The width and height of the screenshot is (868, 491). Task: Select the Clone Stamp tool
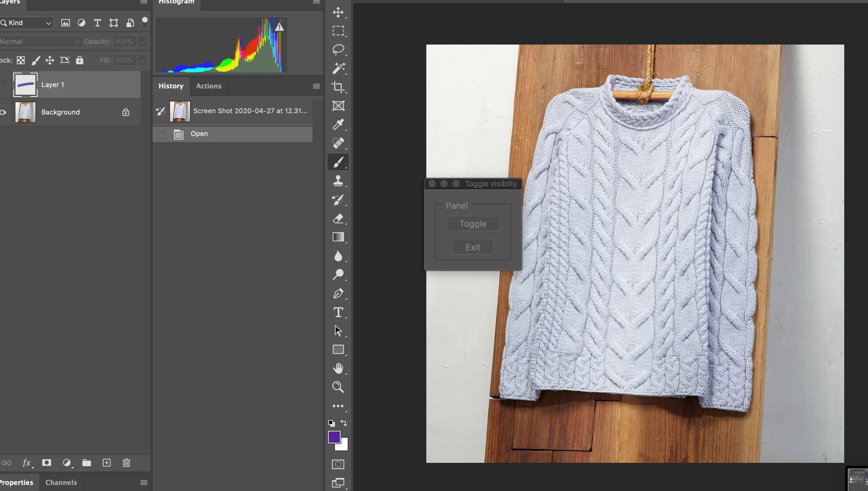[x=338, y=181]
